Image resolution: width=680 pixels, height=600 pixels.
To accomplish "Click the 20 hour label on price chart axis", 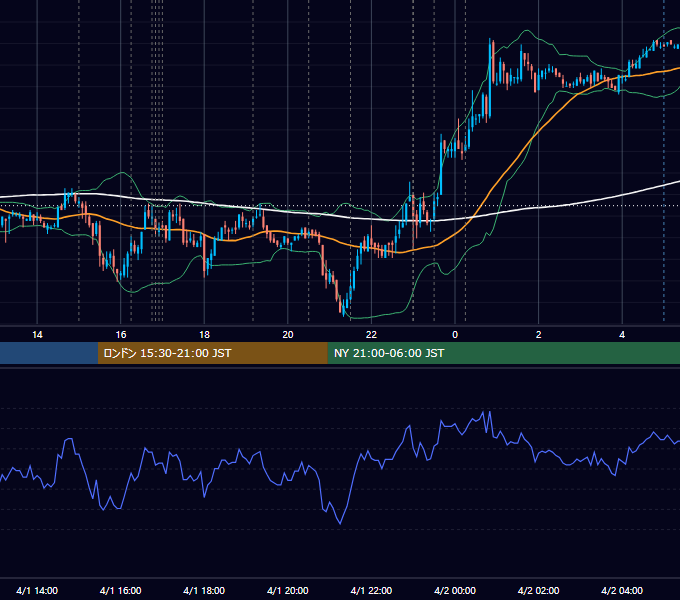I will click(x=288, y=335).
